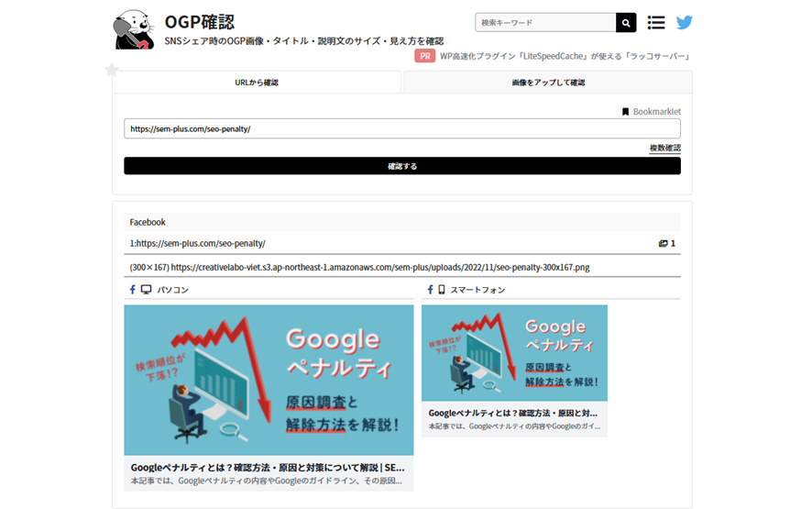Click the パソコン preview description ending その原因...
This screenshot has width=812, height=509.
[266, 481]
